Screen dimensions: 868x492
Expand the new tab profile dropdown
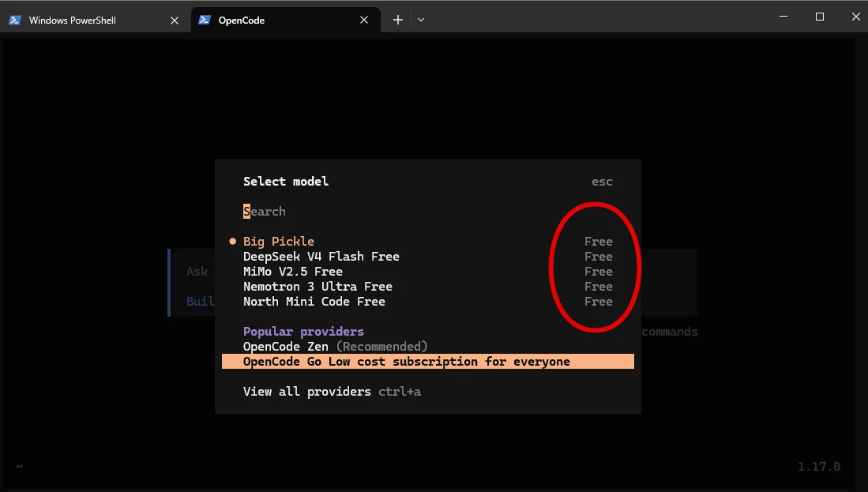[x=421, y=20]
